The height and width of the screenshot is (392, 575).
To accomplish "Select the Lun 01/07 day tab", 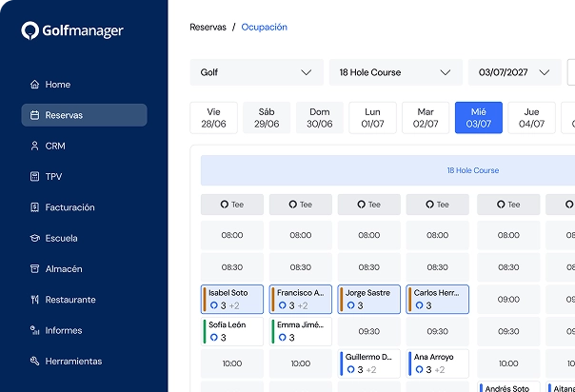I will (372, 118).
